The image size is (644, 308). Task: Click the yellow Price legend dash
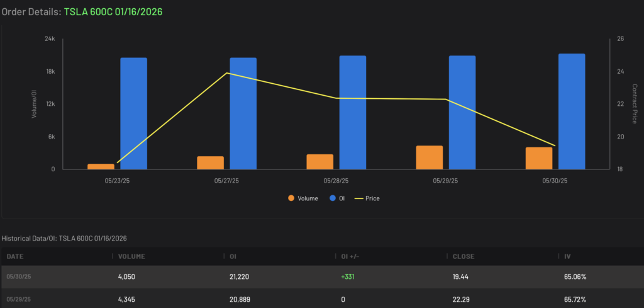coord(359,198)
